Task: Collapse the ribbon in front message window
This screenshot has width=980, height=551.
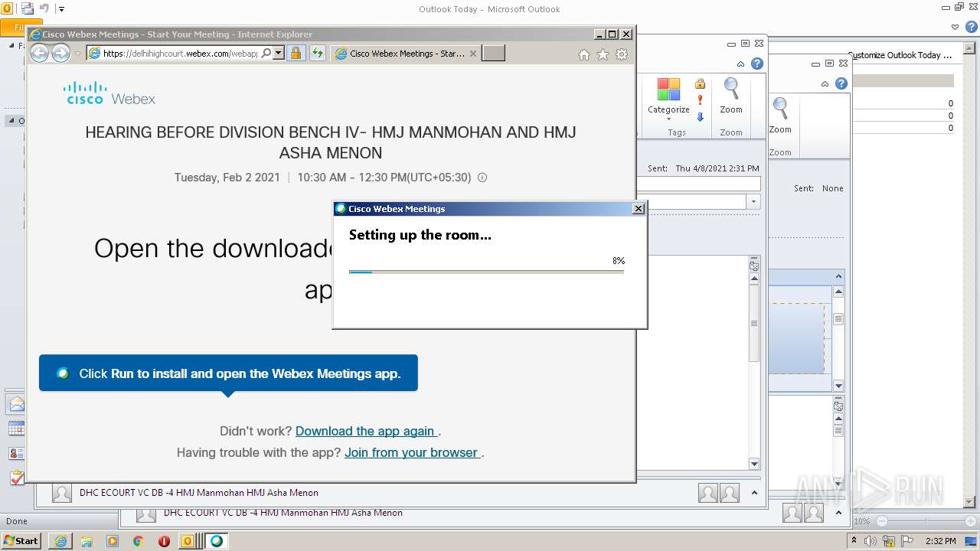Action: [x=740, y=64]
